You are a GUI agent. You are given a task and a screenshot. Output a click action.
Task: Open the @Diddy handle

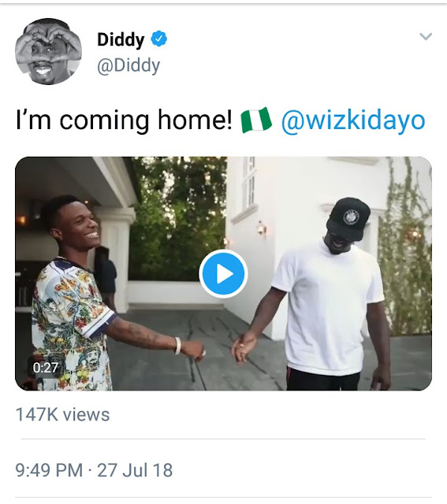click(129, 65)
